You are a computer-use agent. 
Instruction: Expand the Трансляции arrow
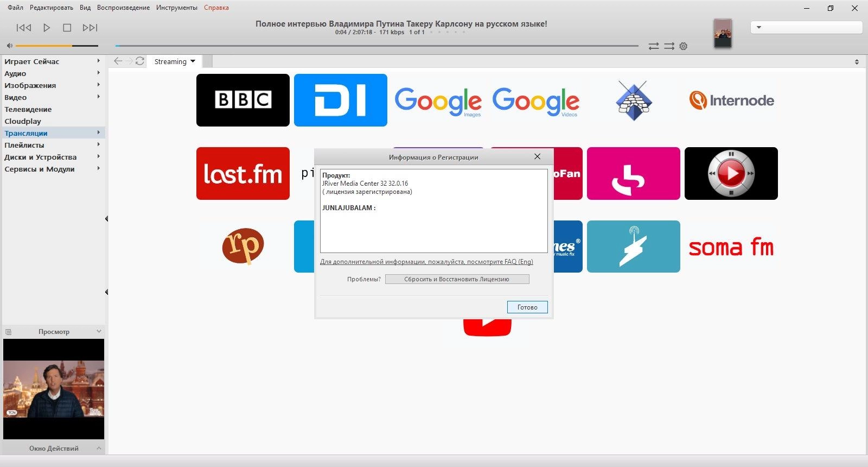coord(99,132)
